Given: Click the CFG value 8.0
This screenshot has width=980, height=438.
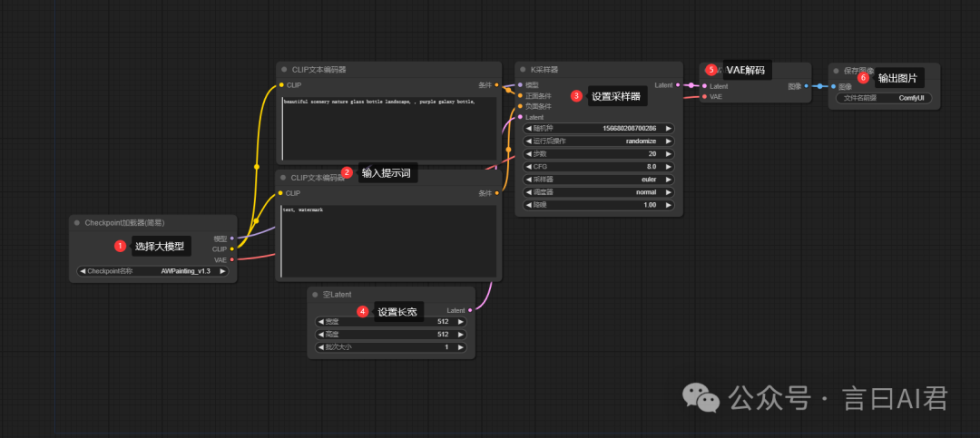Looking at the screenshot, I should click(x=652, y=167).
